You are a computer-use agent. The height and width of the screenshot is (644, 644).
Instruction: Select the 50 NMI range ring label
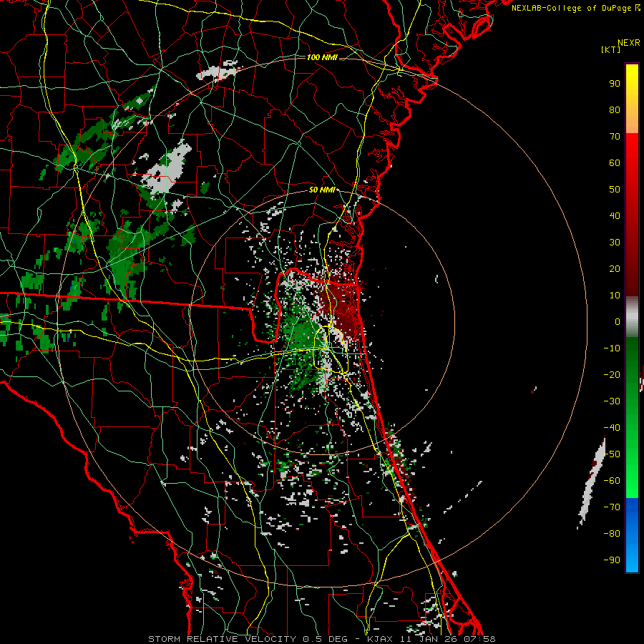[x=322, y=190]
